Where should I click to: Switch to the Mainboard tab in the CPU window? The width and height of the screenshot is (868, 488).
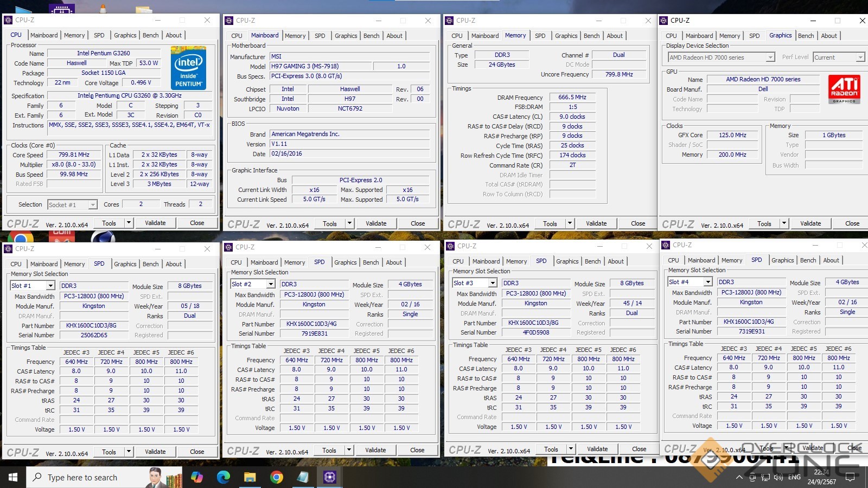click(x=44, y=35)
